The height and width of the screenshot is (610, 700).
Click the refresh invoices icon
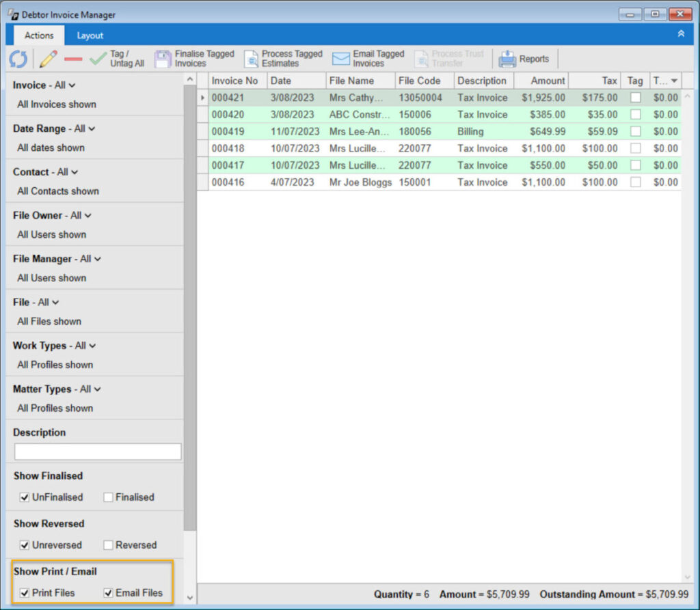(x=18, y=59)
